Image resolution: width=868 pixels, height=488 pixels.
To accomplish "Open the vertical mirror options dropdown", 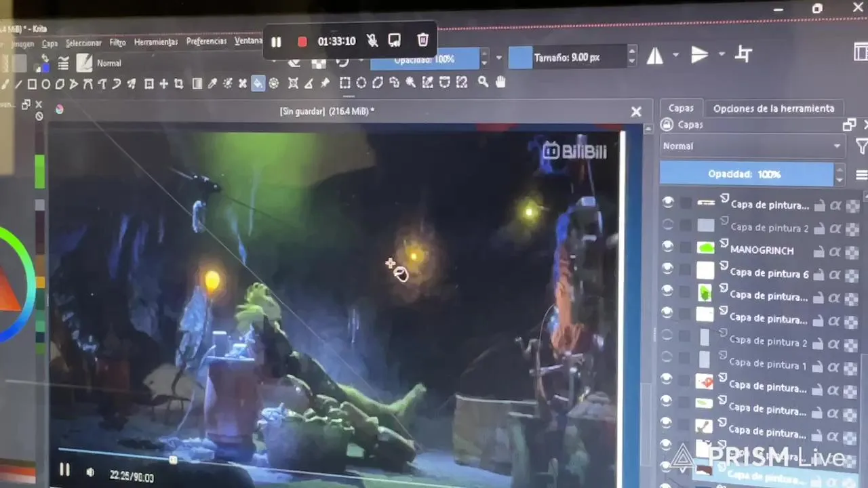I will [x=722, y=54].
